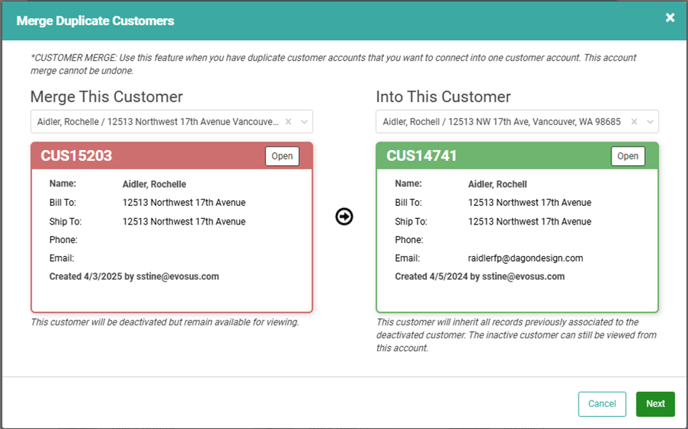Click the Rochelle Bill To address

point(184,203)
